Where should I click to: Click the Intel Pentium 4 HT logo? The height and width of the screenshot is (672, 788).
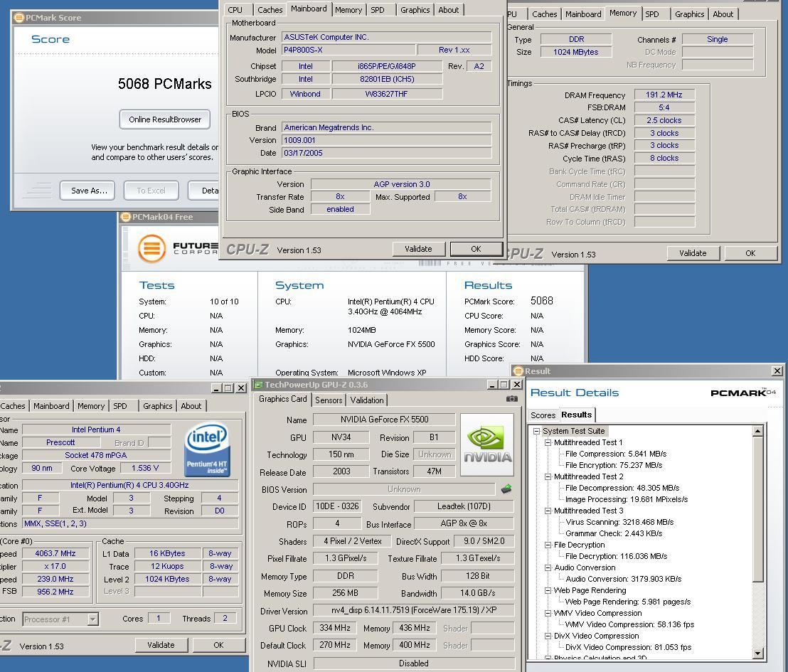click(208, 449)
